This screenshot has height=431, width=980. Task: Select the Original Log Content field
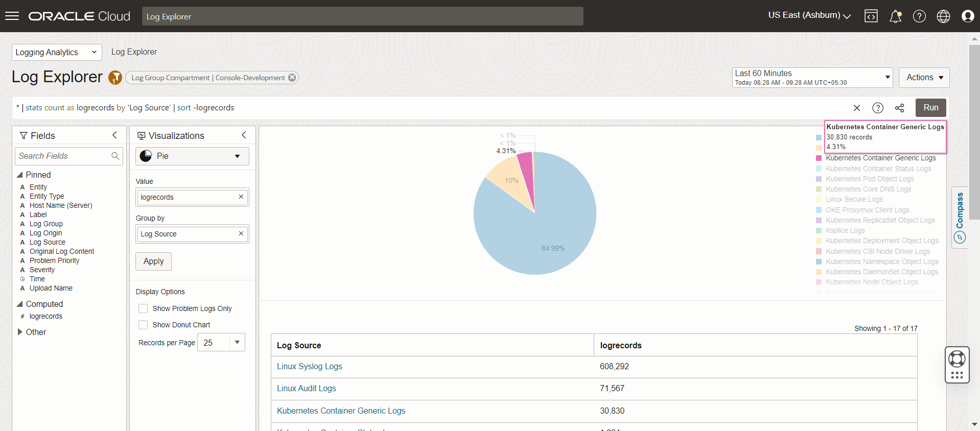coord(62,251)
